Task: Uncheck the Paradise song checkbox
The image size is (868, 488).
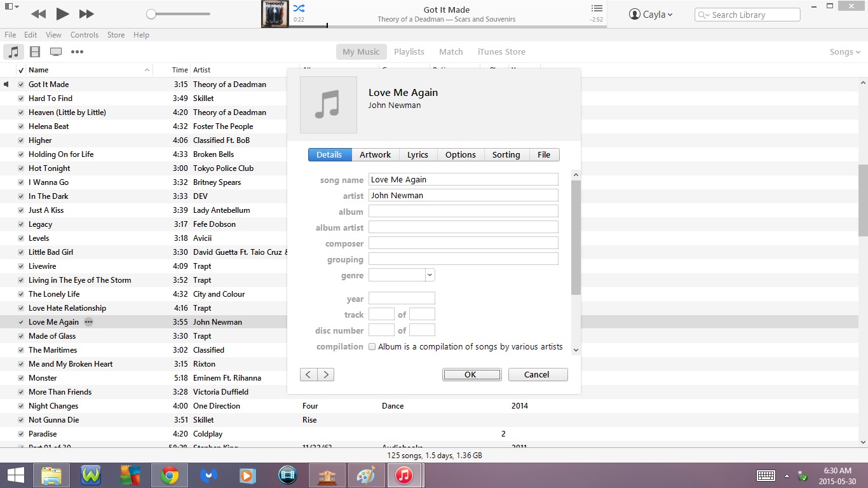Action: pyautogui.click(x=21, y=434)
